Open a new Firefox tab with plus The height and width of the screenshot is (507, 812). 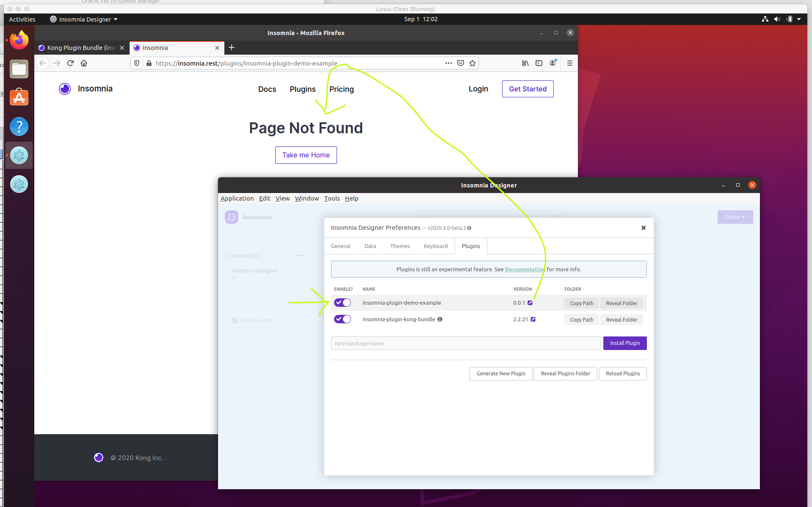pos(232,47)
